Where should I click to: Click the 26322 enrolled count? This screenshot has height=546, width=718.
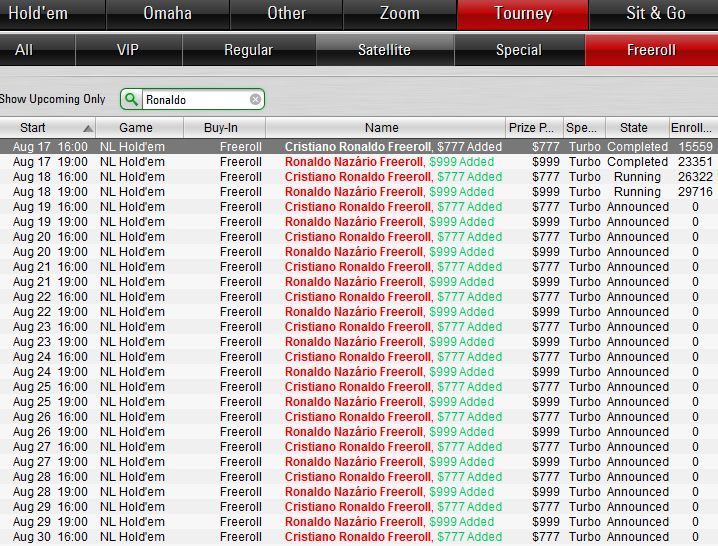pos(695,177)
